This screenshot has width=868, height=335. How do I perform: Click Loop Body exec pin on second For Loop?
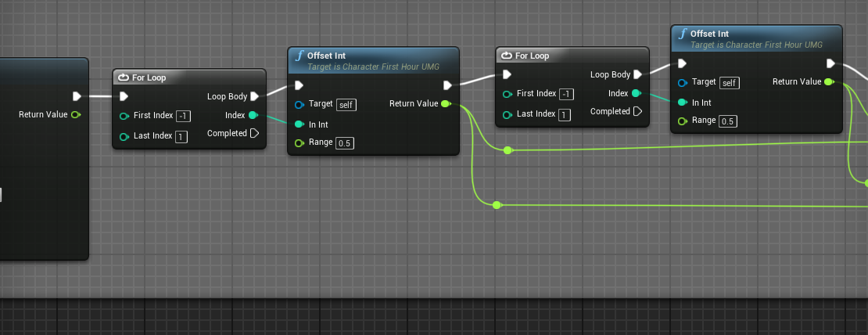pyautogui.click(x=637, y=75)
